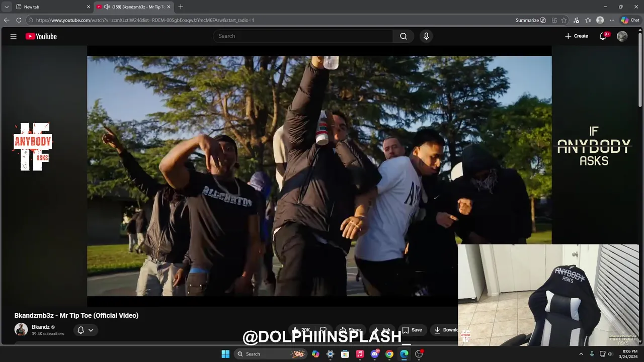
Task: Open the split screen icon in address bar
Action: tap(554, 20)
